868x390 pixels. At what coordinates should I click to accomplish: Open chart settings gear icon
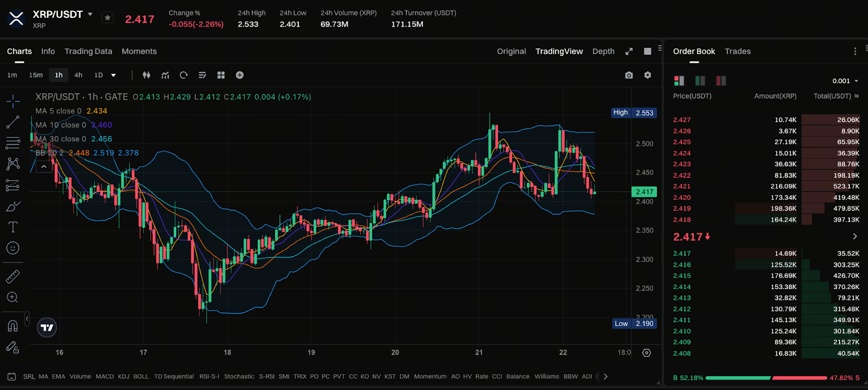[x=647, y=75]
